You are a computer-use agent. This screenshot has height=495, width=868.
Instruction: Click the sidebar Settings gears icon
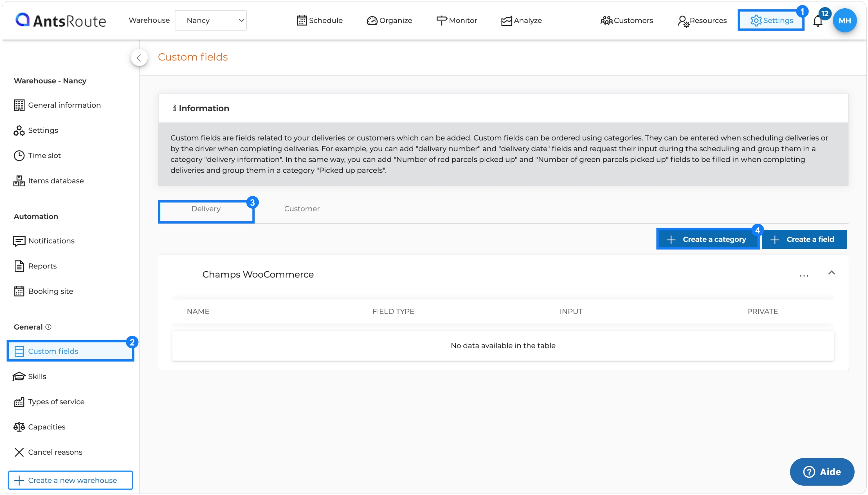pos(19,130)
